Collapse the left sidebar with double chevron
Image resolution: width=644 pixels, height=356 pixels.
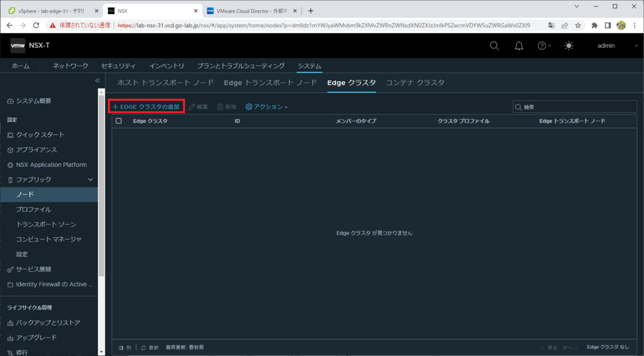pyautogui.click(x=98, y=81)
